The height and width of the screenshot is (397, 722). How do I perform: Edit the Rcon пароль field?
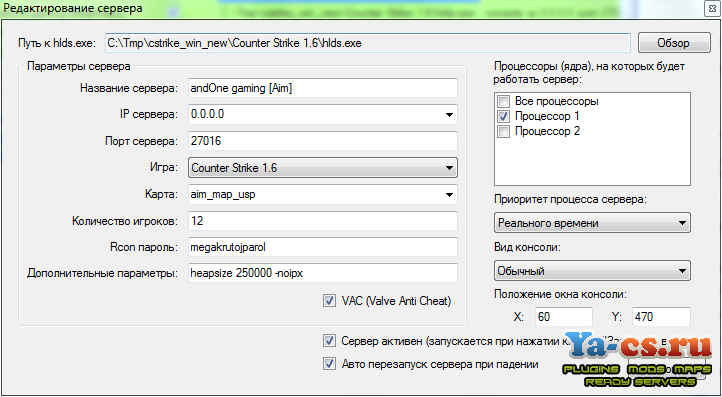323,247
